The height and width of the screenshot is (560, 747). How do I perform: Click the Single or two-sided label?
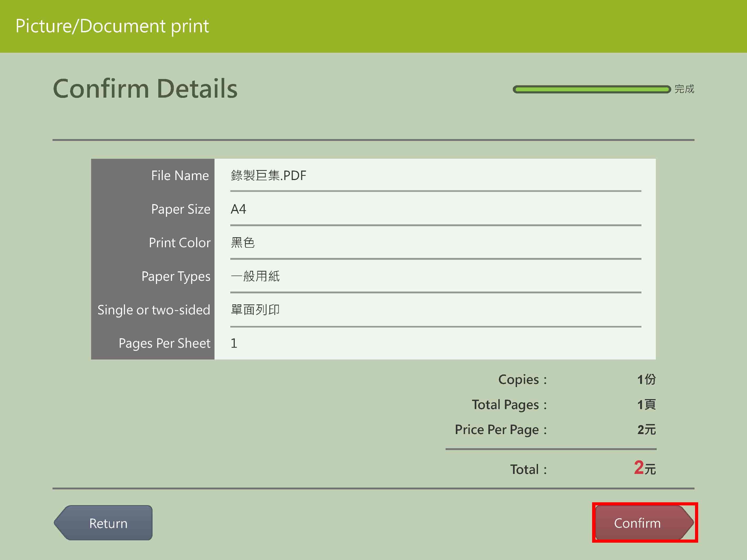pos(154,310)
